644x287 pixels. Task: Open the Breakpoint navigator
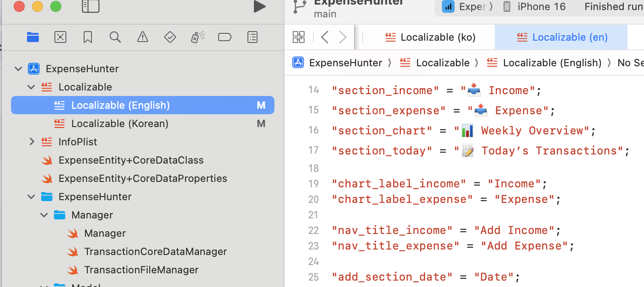(225, 37)
